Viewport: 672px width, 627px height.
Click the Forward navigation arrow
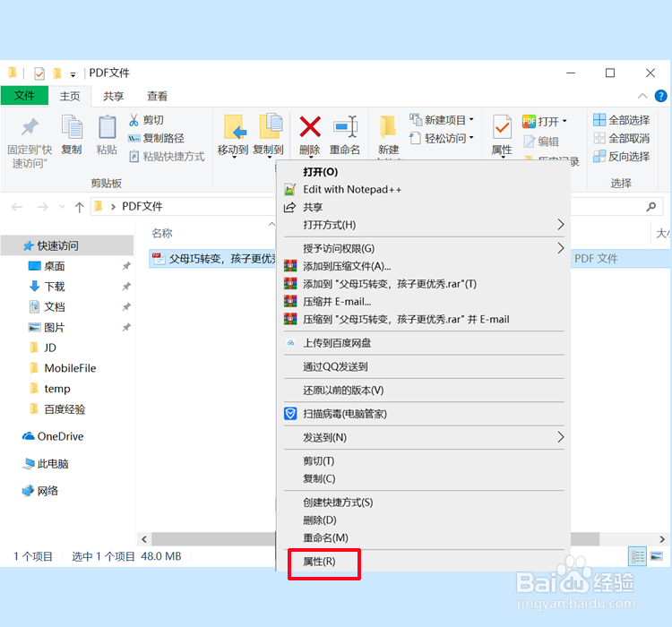42,208
